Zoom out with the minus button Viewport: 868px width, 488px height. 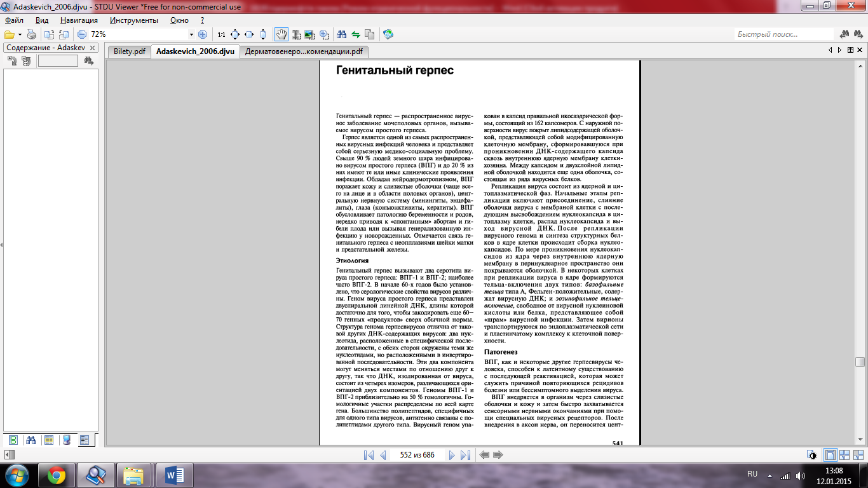tap(82, 34)
